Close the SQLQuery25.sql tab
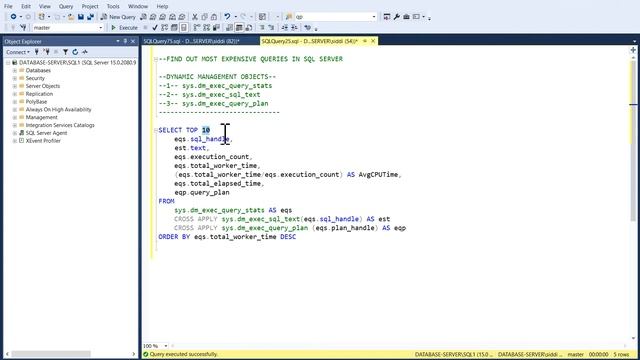The height and width of the screenshot is (360, 640). click(373, 41)
